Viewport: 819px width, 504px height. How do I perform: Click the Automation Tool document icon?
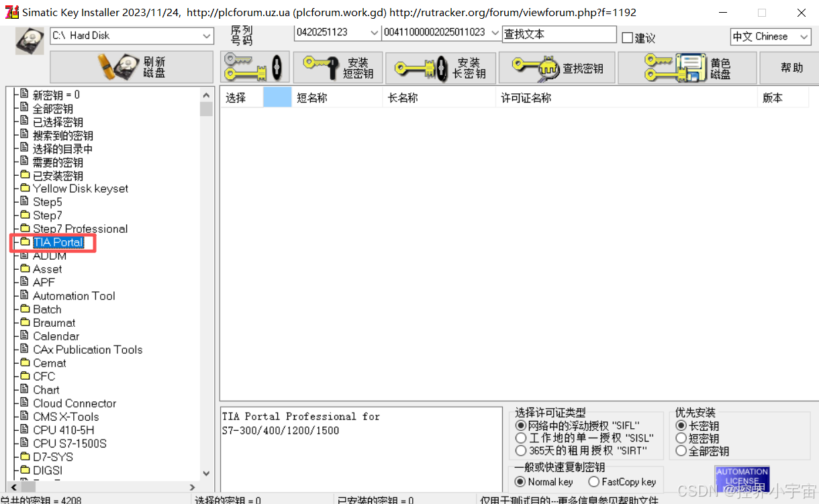(x=25, y=295)
